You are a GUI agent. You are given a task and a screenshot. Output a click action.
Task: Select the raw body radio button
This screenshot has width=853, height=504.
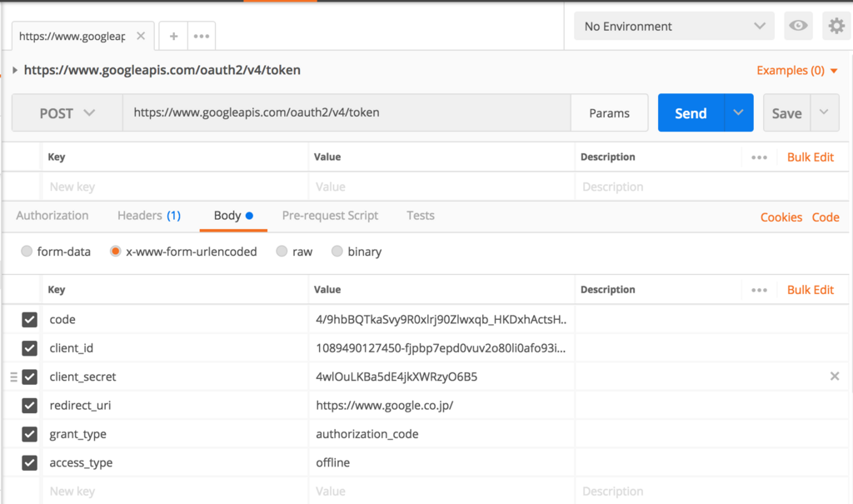[282, 251]
